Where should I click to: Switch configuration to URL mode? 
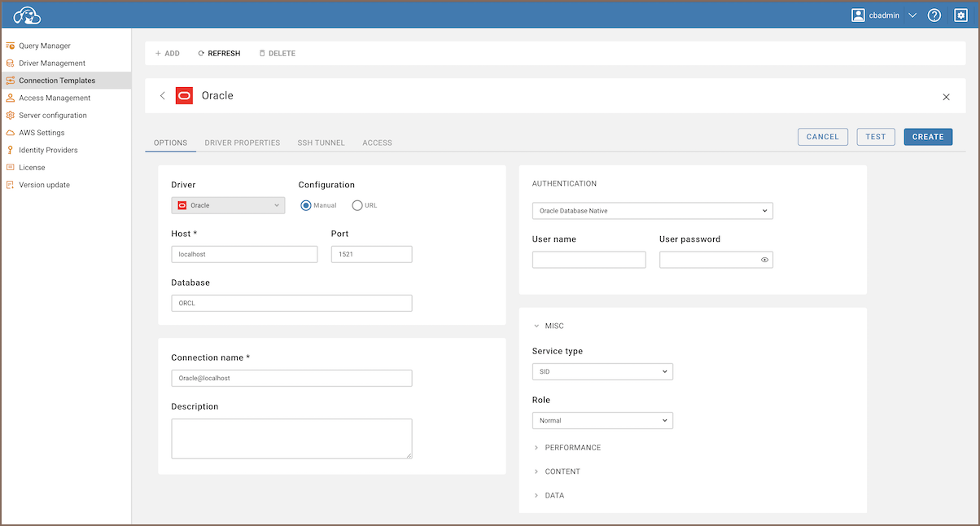pyautogui.click(x=357, y=205)
